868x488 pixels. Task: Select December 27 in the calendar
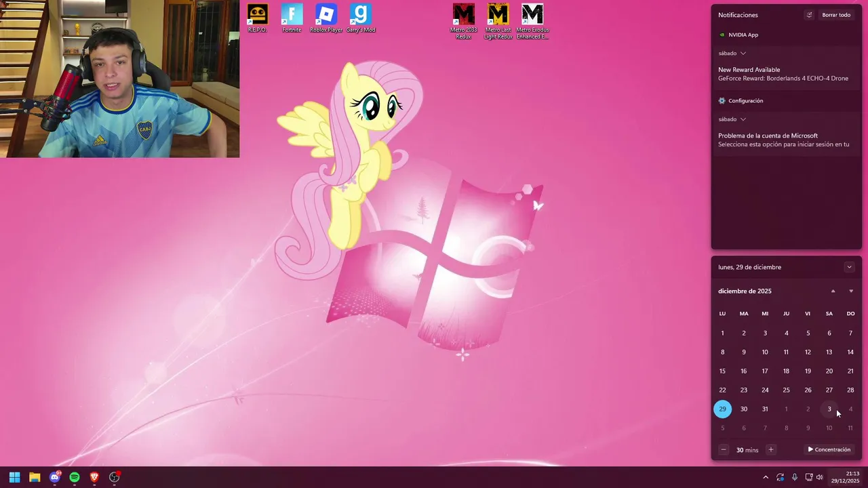[829, 390]
